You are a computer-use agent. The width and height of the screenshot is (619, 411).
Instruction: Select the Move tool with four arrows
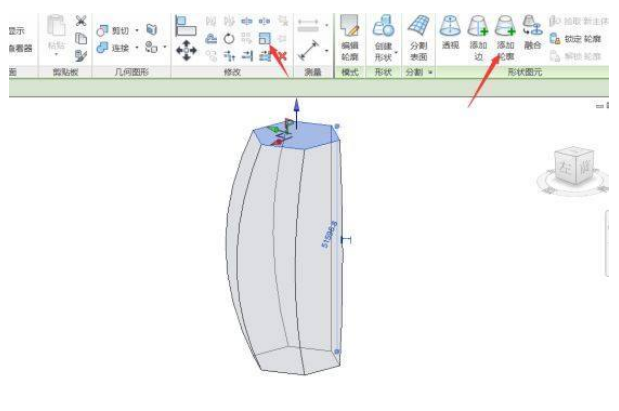point(186,50)
